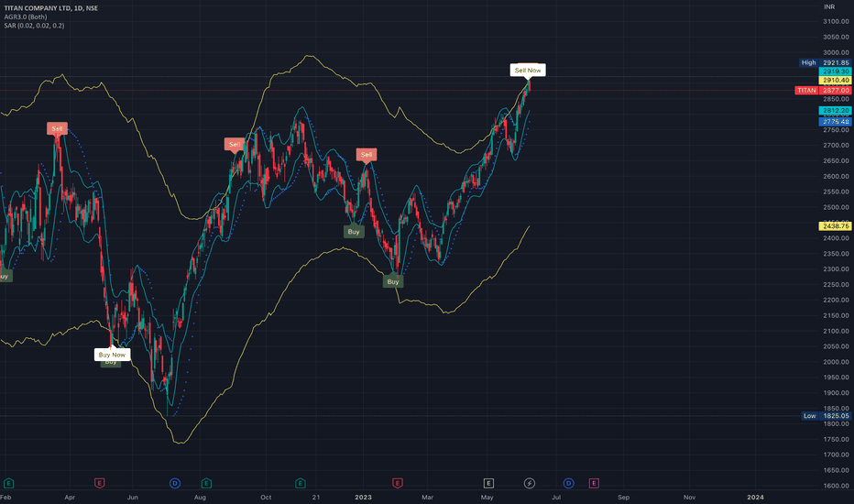Click the red earnings E icon after 2023
Viewport: 854px width, 504px height.
398,483
